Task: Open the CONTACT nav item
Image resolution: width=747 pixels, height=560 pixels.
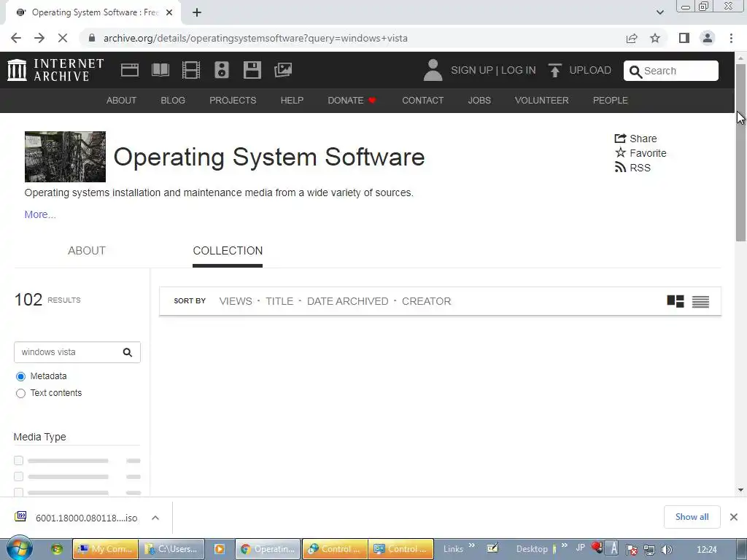Action: click(x=422, y=101)
